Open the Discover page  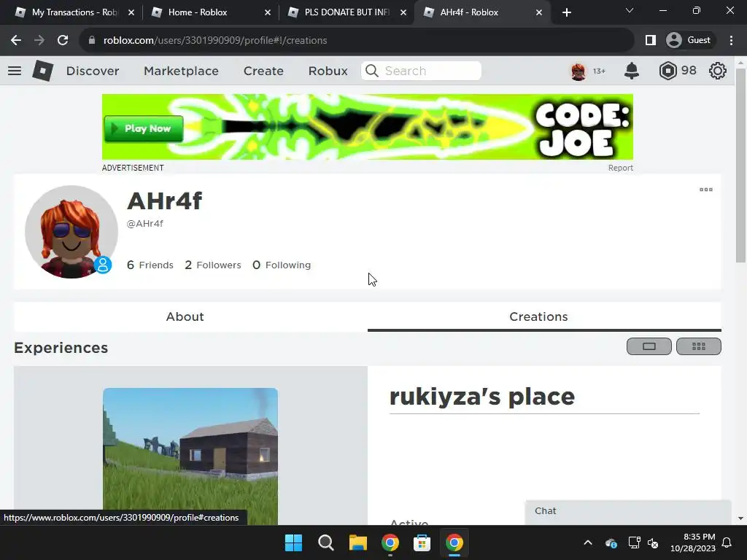pos(93,71)
